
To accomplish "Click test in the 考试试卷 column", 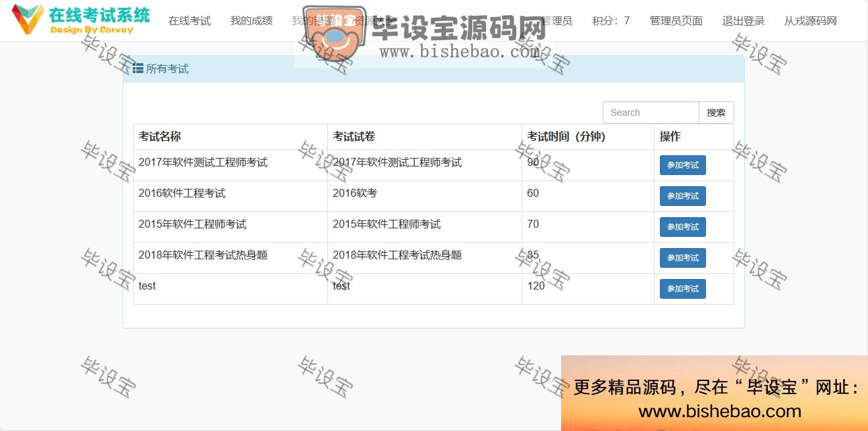I will coord(341,286).
